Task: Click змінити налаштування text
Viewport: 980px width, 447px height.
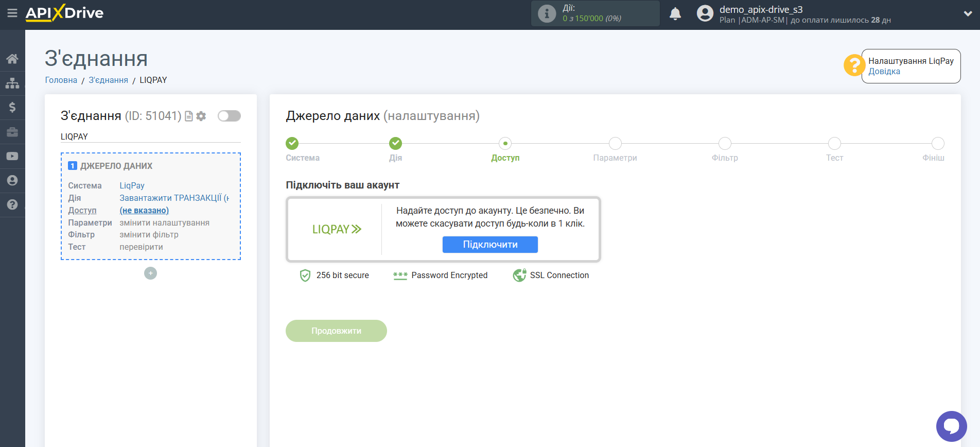Action: 164,222
